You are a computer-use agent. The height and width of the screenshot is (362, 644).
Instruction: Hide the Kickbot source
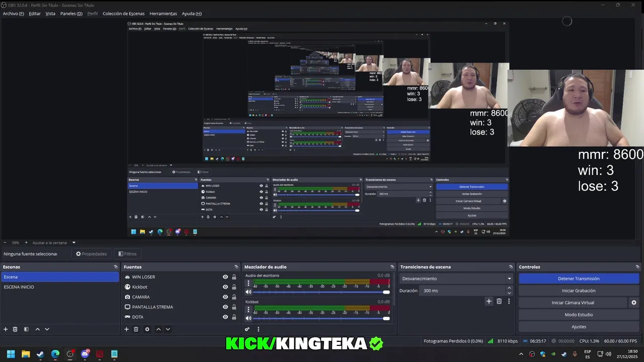point(225,287)
